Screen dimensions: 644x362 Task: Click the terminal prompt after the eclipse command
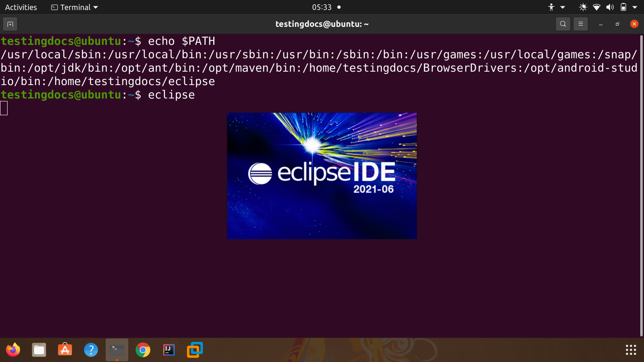4,108
